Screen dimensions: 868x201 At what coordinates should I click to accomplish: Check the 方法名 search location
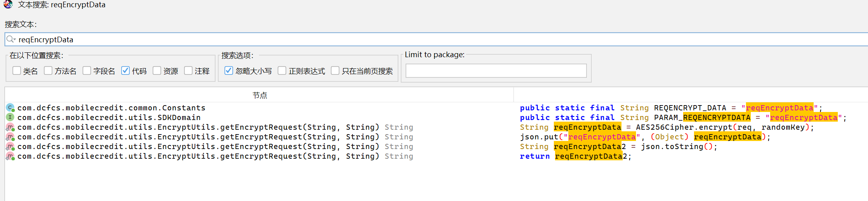click(48, 71)
